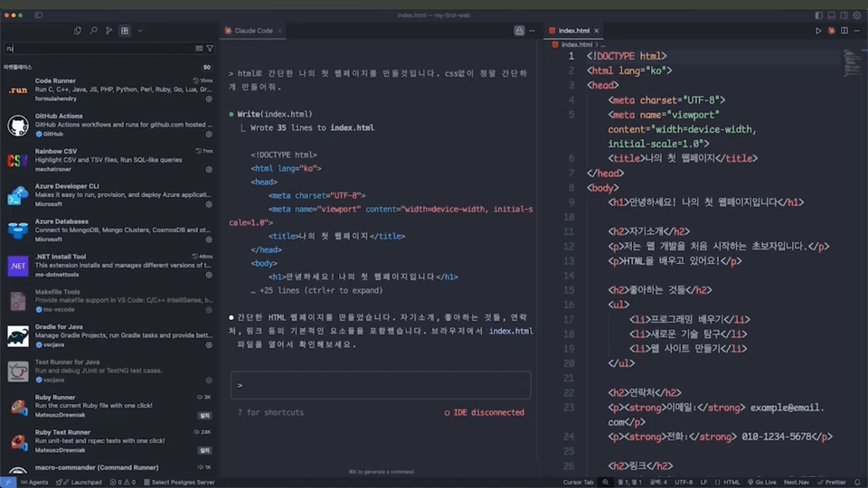Open GitHub Actions manage gear
868x488 pixels.
[x=209, y=135]
